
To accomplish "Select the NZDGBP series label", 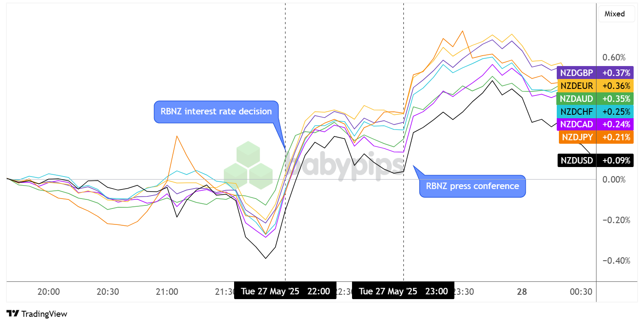I will click(x=595, y=73).
